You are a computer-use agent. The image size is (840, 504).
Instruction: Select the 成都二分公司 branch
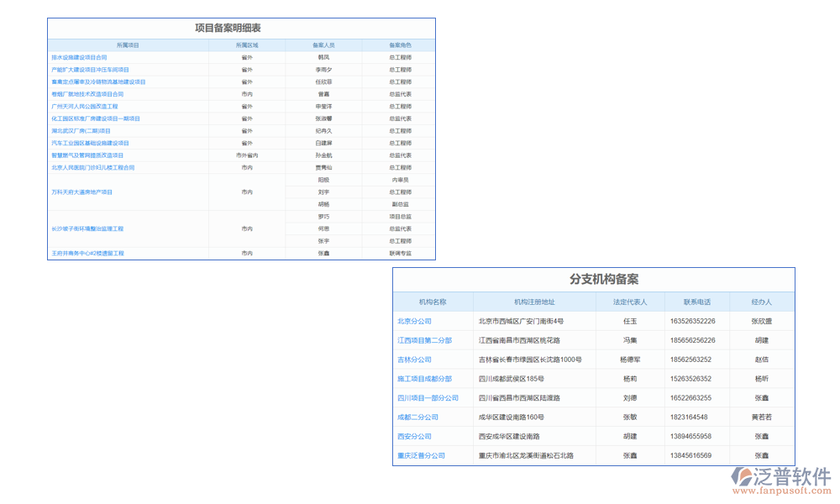pyautogui.click(x=417, y=417)
